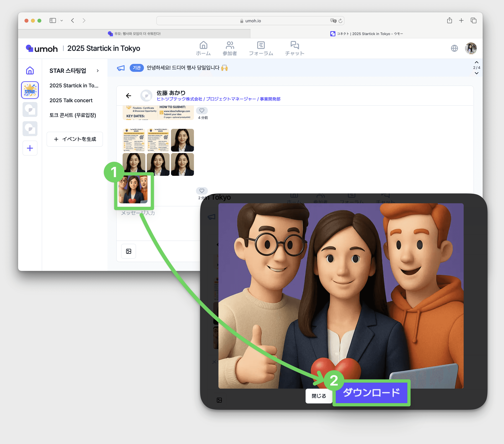Open sidebar options dropdown arrow in Safari
This screenshot has width=504, height=444.
coord(62,21)
